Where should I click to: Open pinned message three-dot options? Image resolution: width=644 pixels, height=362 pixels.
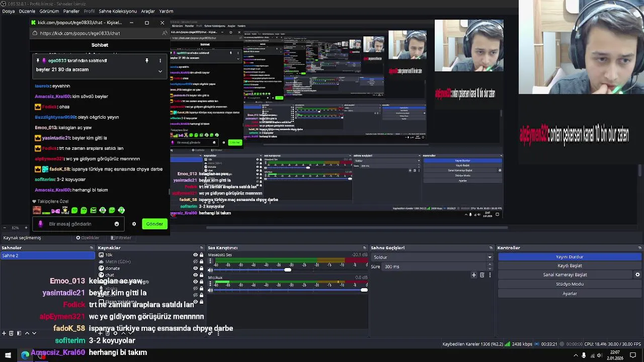(160, 60)
